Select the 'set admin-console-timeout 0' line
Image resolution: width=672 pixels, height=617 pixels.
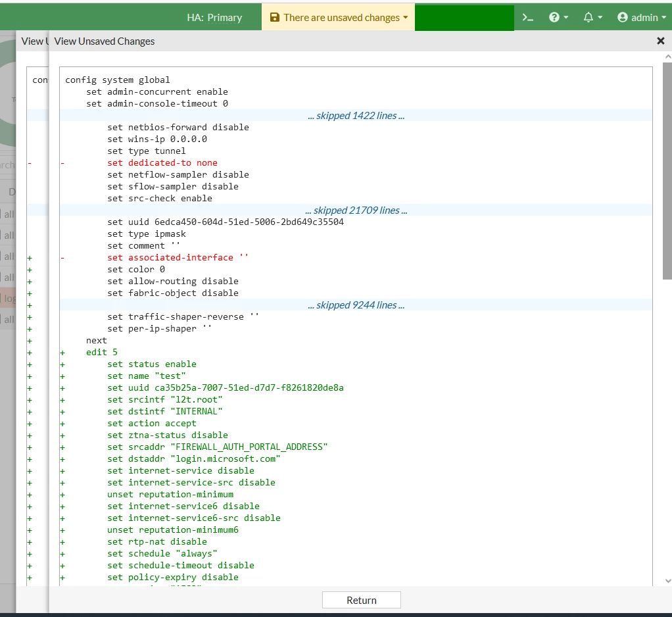[x=157, y=103]
